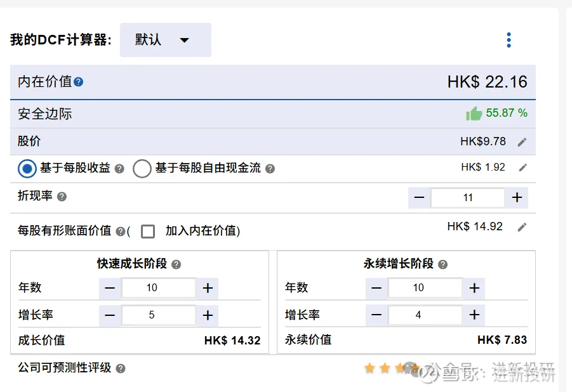Show help for 公司可预测性评级
Screen dimensions: 572x392
point(121,369)
